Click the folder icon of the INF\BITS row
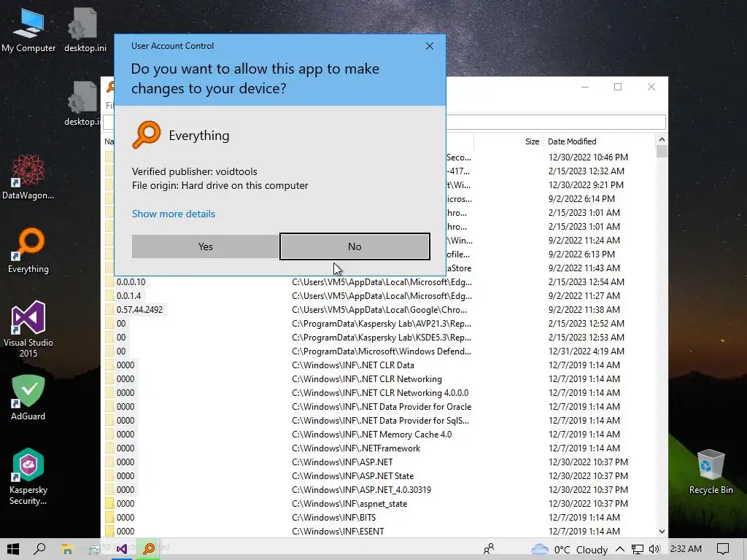Viewport: 747px width, 560px height. click(x=109, y=517)
